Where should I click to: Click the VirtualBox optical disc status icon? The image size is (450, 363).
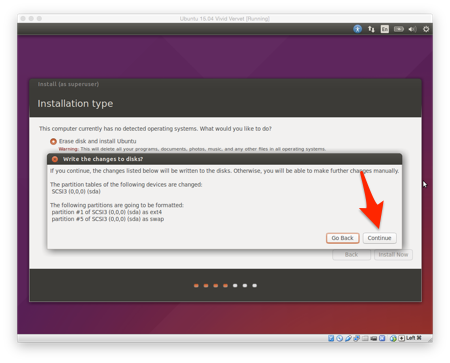tap(340, 338)
